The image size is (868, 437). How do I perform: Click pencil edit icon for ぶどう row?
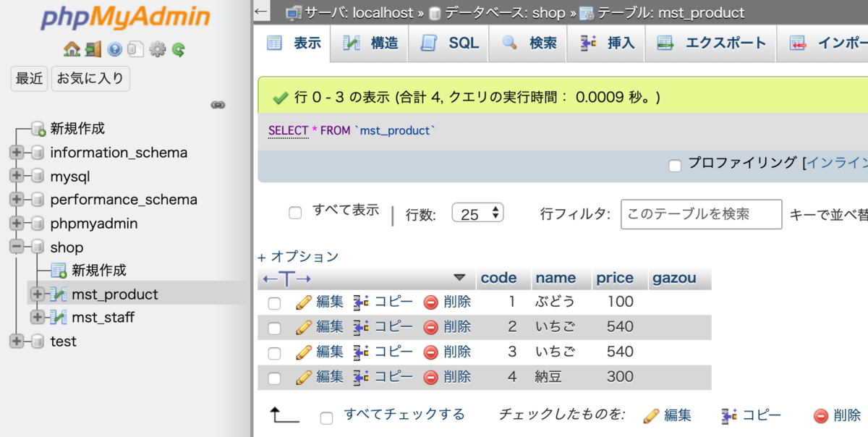pyautogui.click(x=304, y=302)
